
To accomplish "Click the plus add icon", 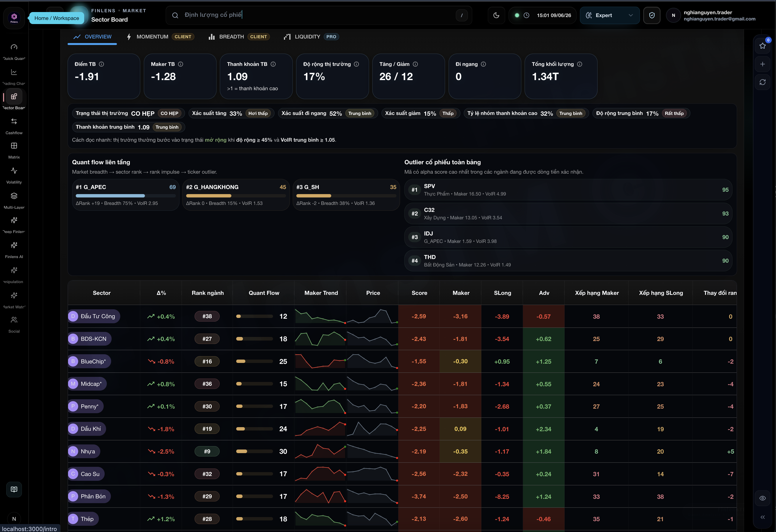I will click(x=762, y=64).
